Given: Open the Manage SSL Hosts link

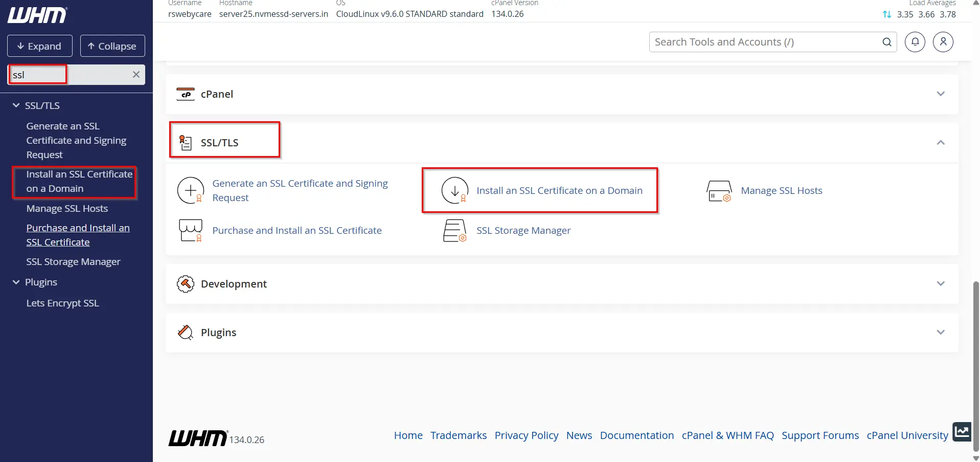Looking at the screenshot, I should click(x=782, y=190).
